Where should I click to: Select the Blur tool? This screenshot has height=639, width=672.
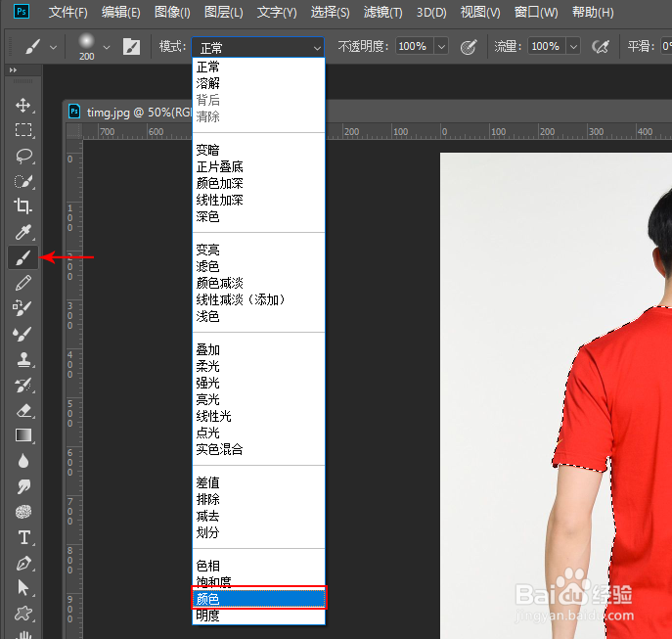point(23,461)
